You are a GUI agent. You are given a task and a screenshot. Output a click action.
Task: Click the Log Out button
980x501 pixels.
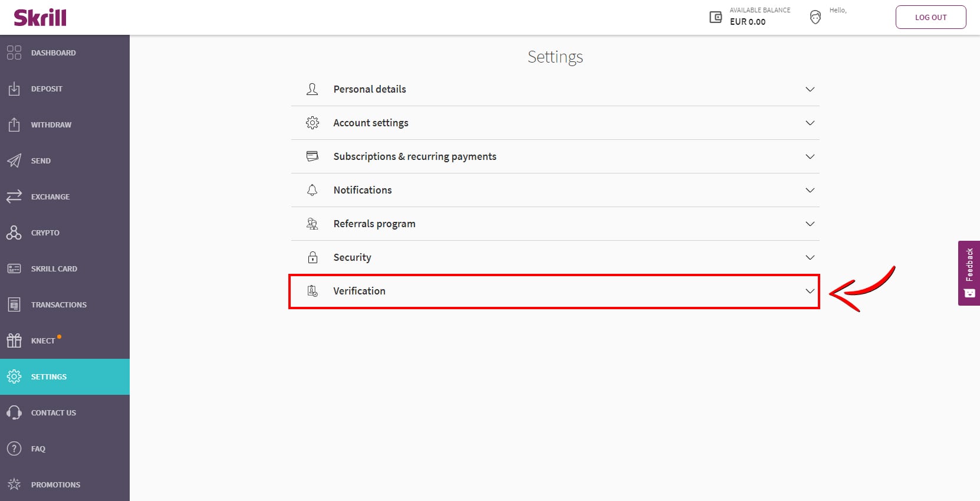click(930, 17)
